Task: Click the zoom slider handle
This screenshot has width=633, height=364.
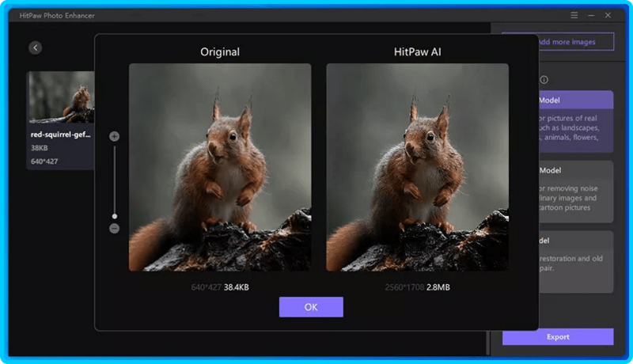Action: tap(115, 216)
